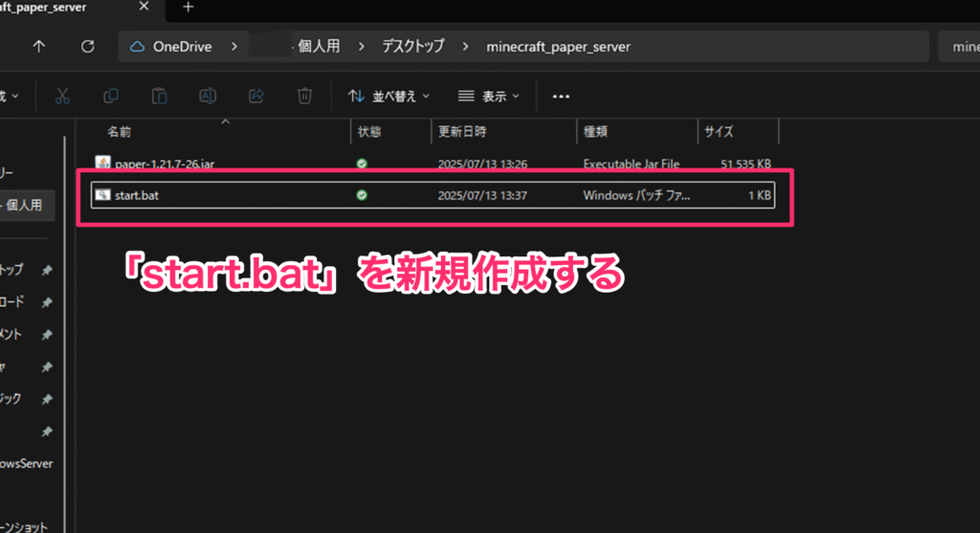Click the 2025/07/13 13:37 date cell
This screenshot has height=533, width=980.
tap(482, 195)
